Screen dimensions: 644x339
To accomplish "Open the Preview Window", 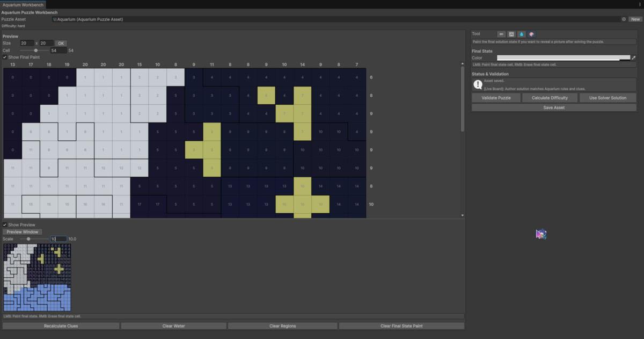I will 22,232.
